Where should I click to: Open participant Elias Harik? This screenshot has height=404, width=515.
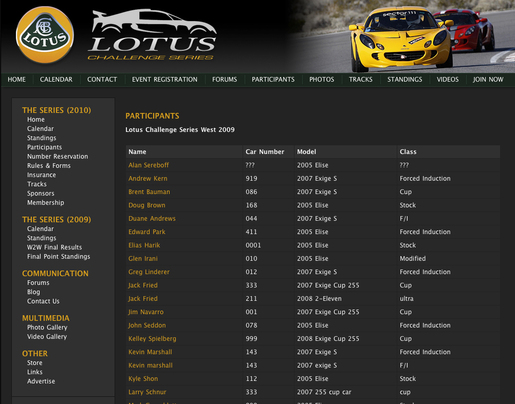pos(144,245)
